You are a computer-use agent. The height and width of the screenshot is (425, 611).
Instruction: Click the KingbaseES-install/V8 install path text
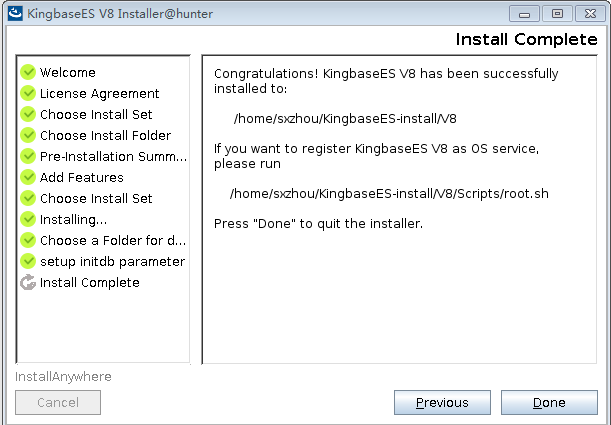click(x=345, y=118)
